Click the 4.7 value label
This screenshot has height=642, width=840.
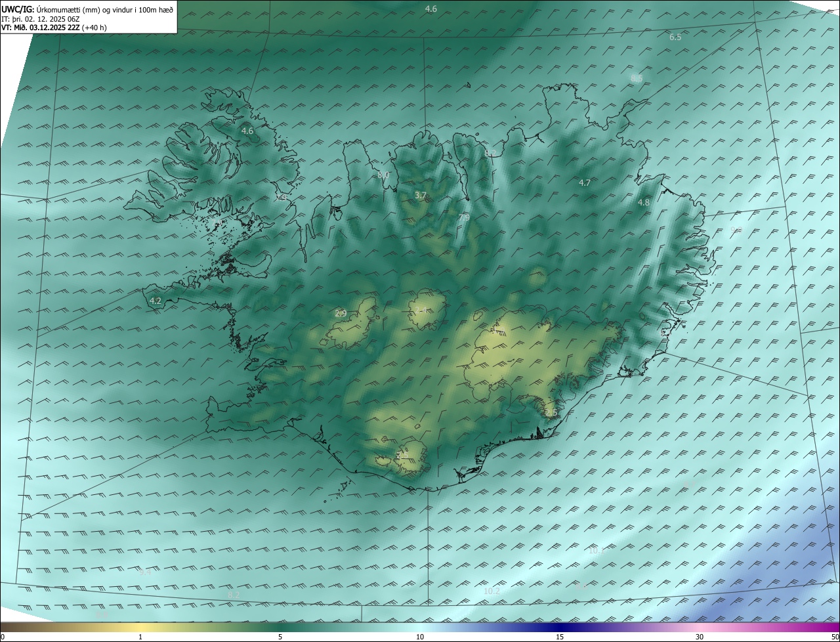click(585, 183)
